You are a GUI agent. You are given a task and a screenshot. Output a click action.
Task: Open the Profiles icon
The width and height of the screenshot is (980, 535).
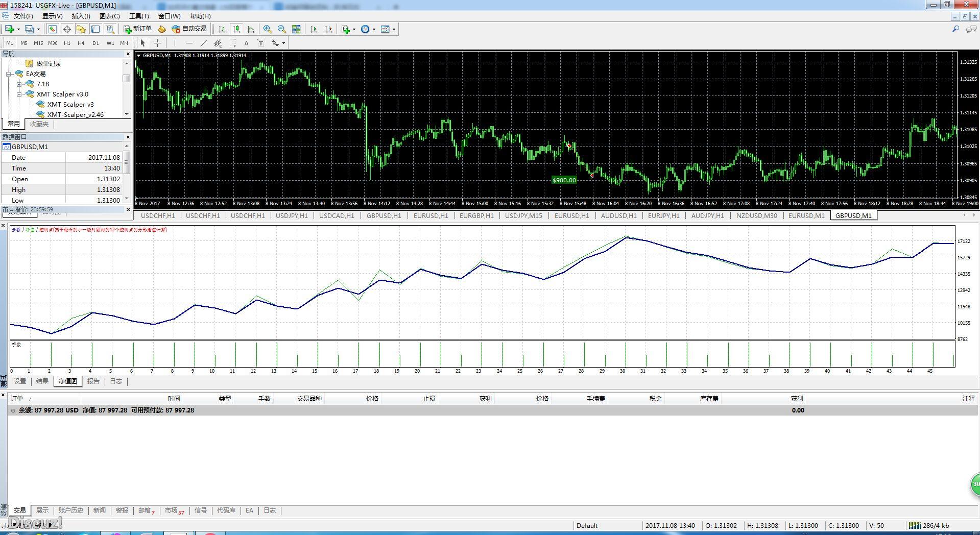pyautogui.click(x=30, y=29)
